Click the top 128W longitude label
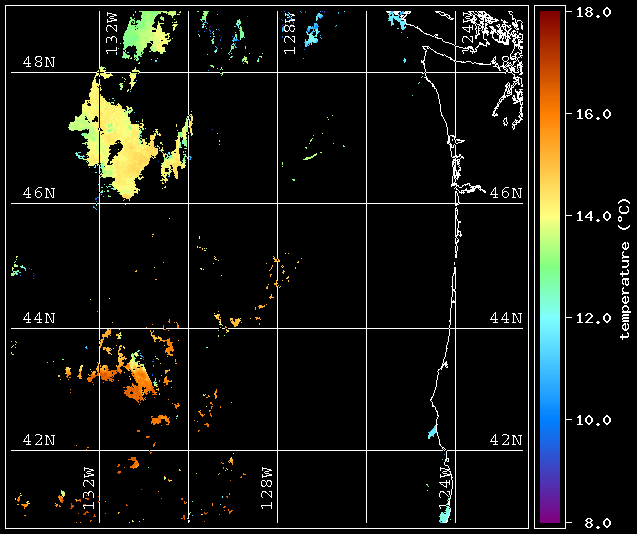 click(x=289, y=33)
